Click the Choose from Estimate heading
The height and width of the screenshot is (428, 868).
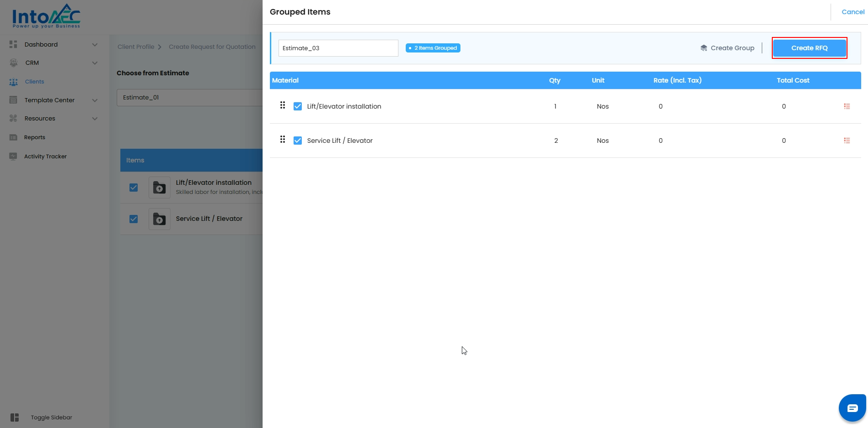pyautogui.click(x=153, y=73)
